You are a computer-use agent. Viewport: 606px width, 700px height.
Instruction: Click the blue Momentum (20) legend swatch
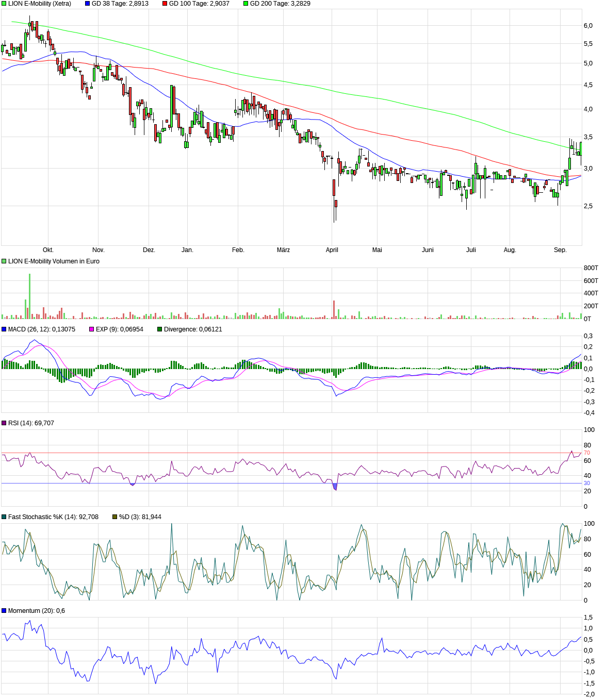pos(4,611)
